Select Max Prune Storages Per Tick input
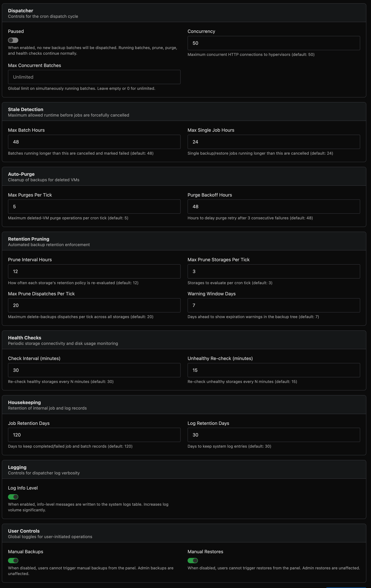Image resolution: width=371 pixels, height=588 pixels. (273, 271)
